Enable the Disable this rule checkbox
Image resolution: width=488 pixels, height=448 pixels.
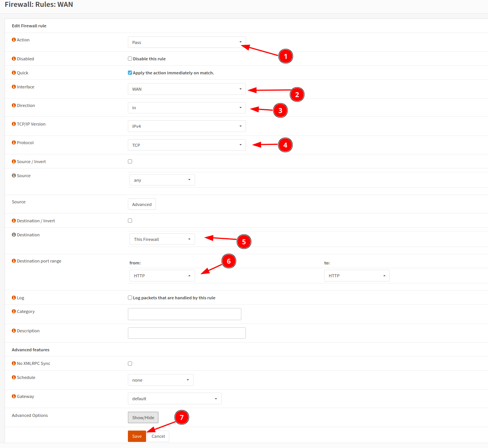pos(130,59)
